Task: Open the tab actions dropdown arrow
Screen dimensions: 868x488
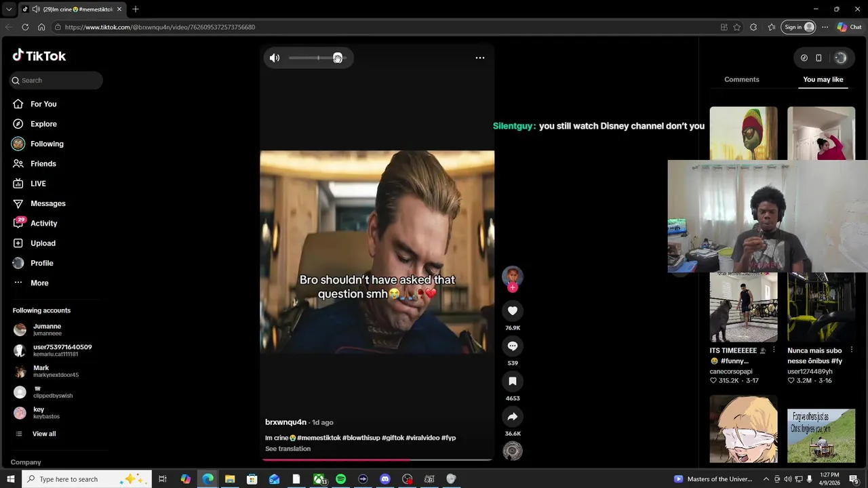Action: coord(9,9)
